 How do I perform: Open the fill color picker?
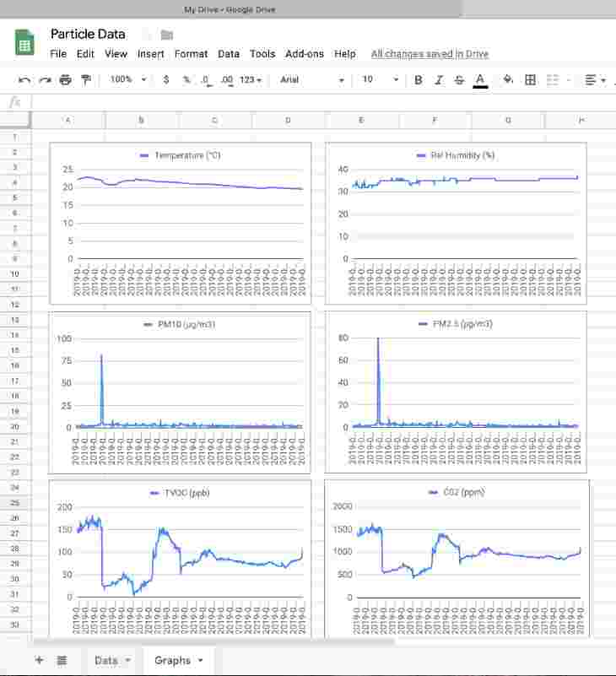coord(509,79)
